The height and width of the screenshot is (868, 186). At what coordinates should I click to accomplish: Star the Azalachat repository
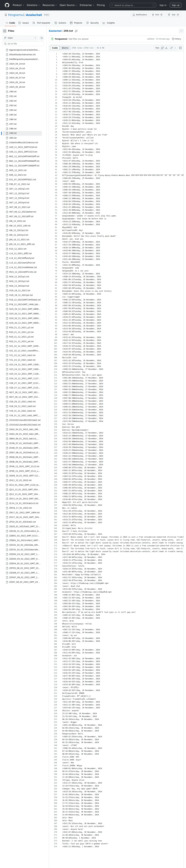click(174, 15)
